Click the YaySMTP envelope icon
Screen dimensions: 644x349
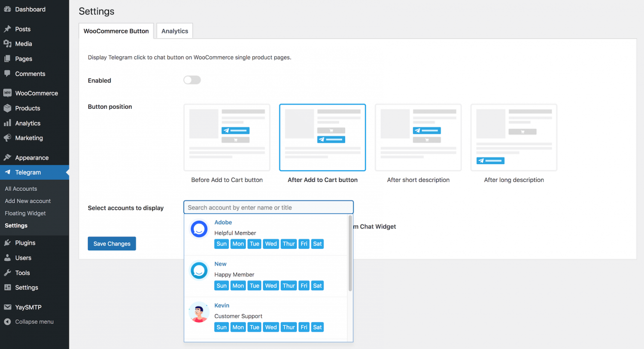7,307
